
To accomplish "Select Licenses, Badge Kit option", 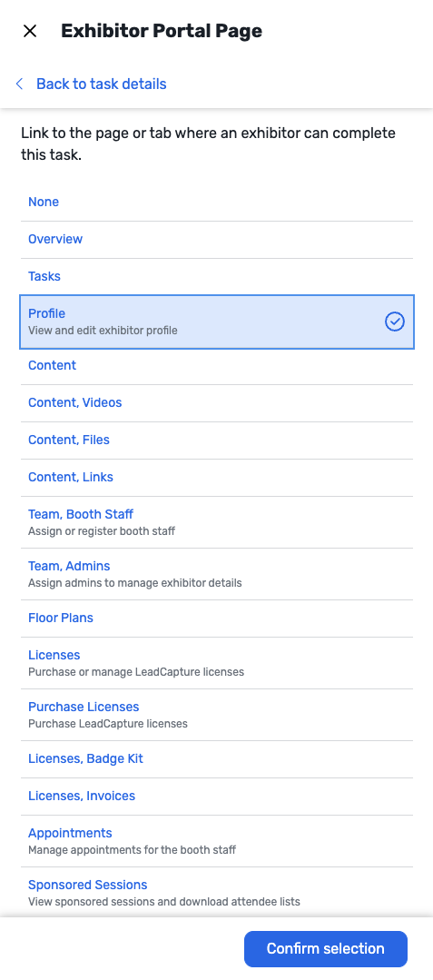I will [x=217, y=759].
